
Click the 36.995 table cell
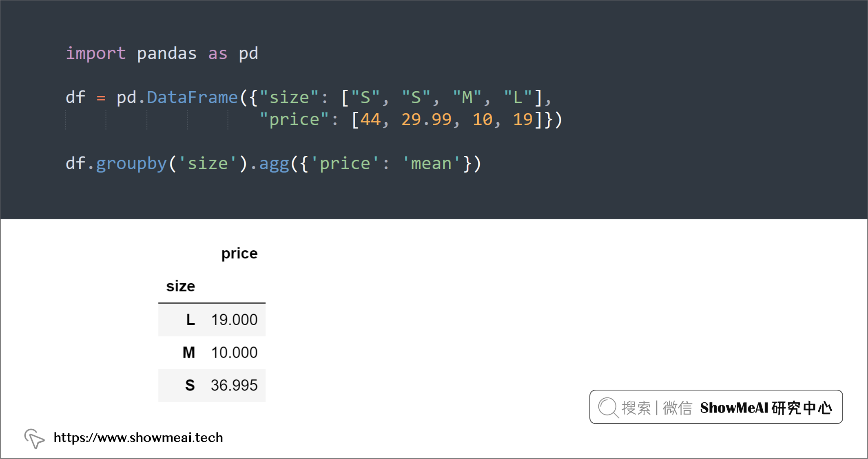coord(234,385)
